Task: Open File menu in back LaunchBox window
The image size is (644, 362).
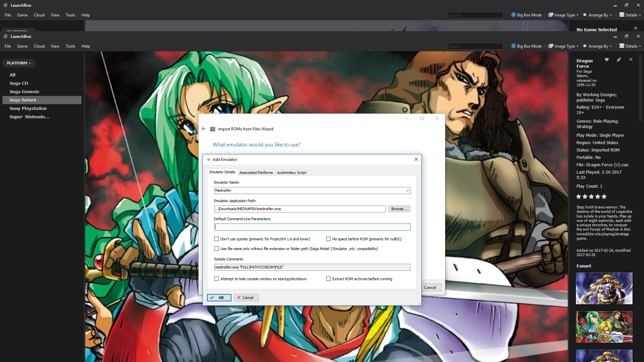Action: (x=8, y=15)
